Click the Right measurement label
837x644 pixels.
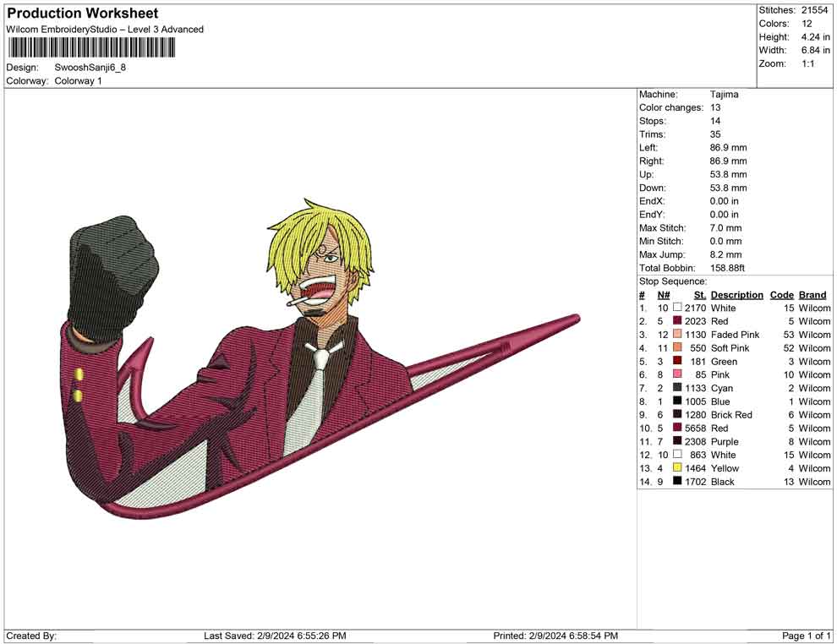[x=651, y=161]
